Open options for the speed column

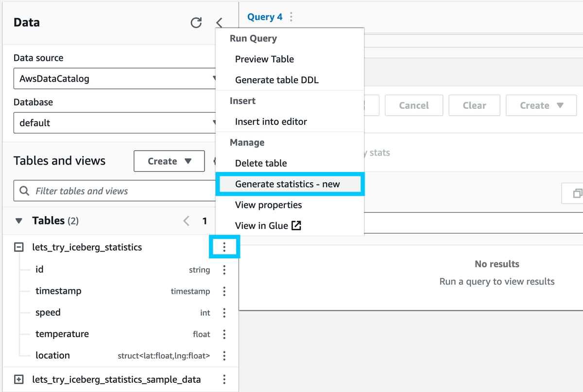[x=224, y=313]
